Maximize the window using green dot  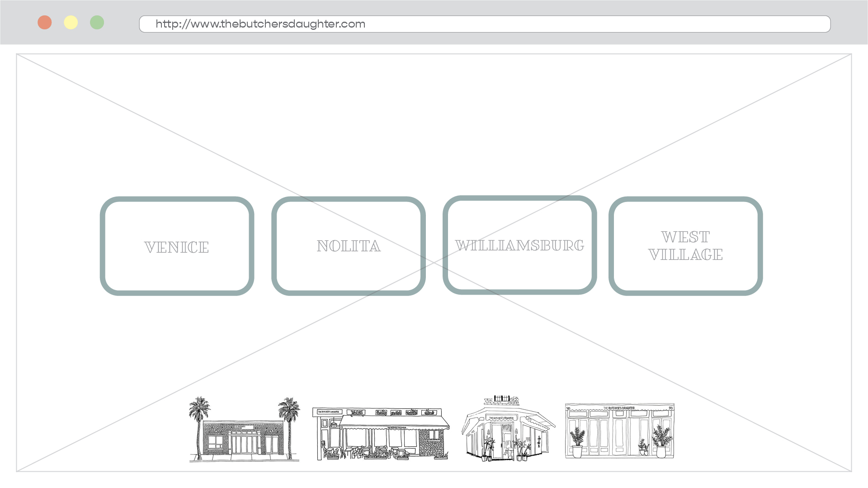pos(97,23)
